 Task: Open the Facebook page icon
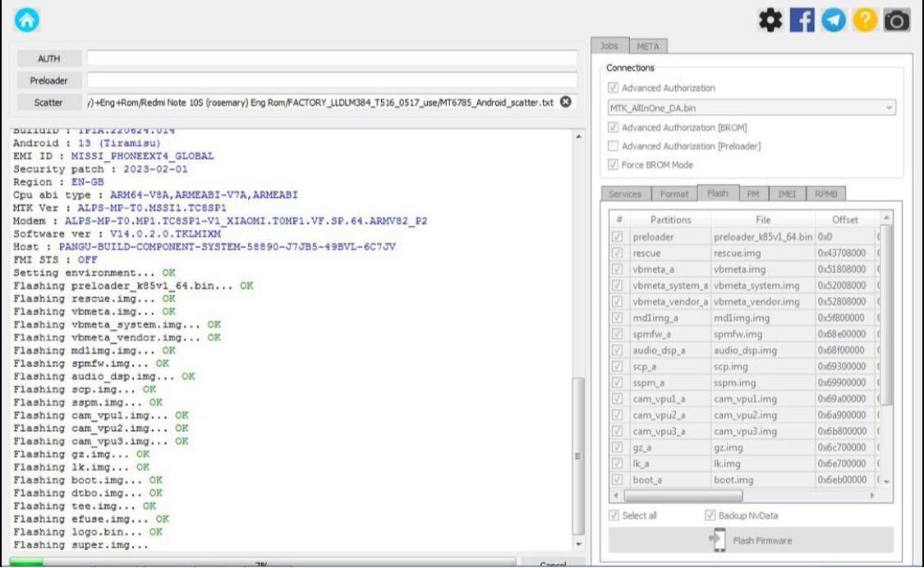tap(802, 20)
